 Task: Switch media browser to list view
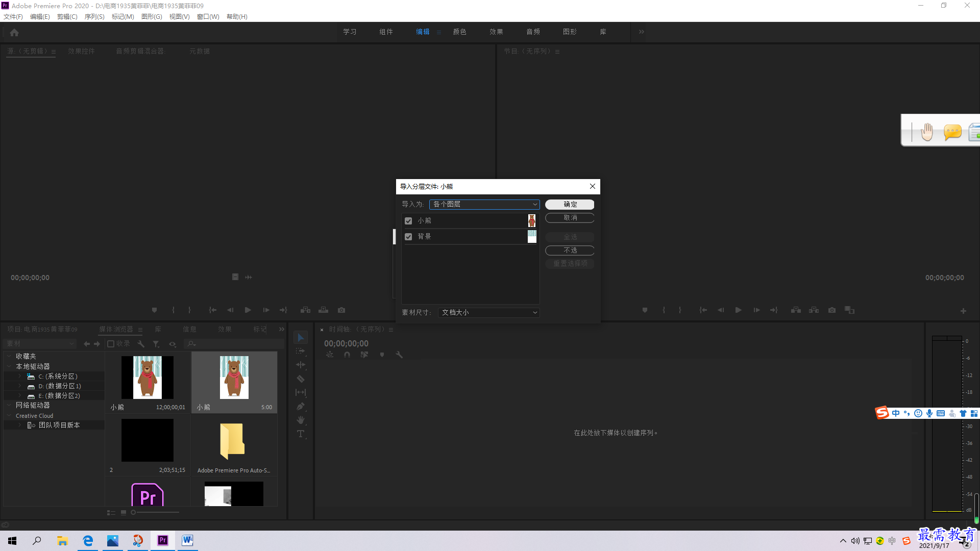tap(111, 512)
